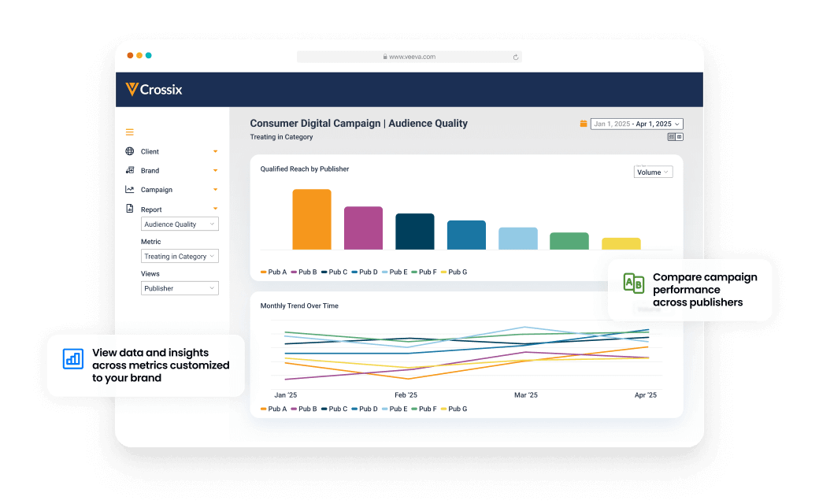Click the orange hamburger menu icon
Viewport: 819px width, 504px height.
click(130, 132)
